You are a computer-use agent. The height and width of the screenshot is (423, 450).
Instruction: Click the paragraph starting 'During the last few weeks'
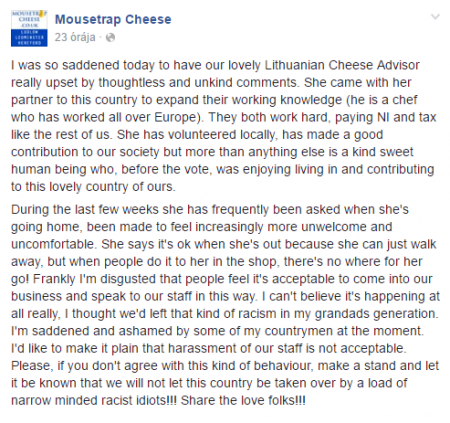[225, 305]
